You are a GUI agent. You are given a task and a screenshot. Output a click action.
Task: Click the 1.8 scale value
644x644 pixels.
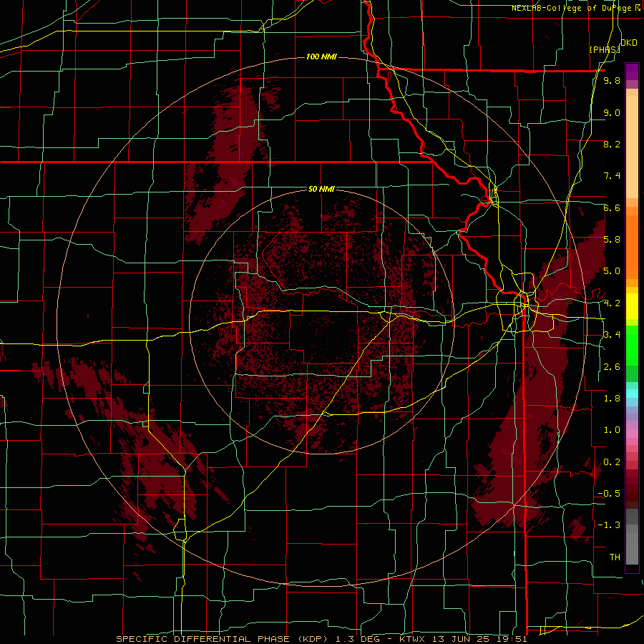point(612,399)
